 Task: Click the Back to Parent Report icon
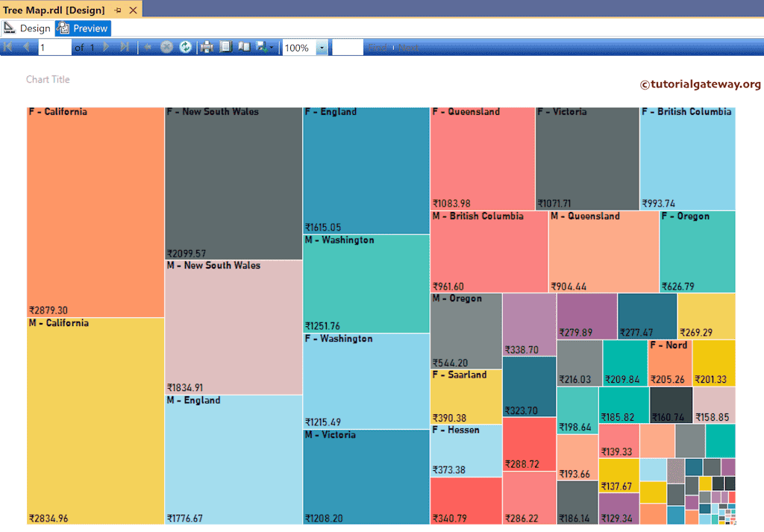146,47
